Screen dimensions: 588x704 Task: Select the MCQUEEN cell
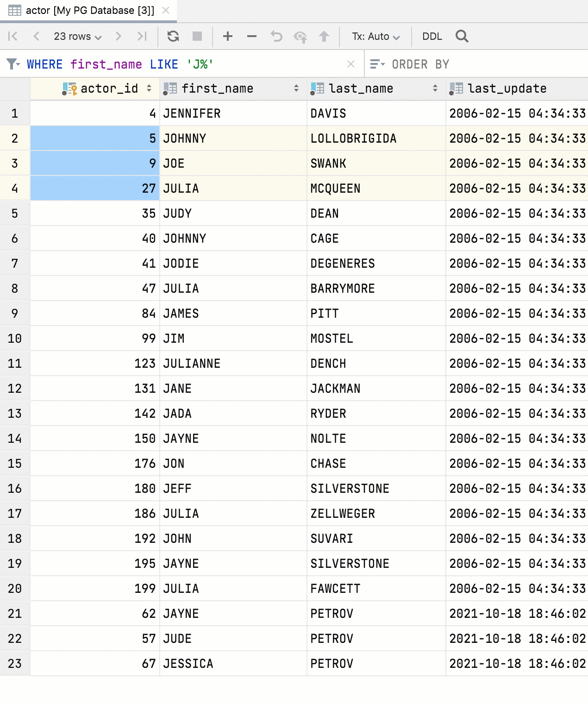376,189
